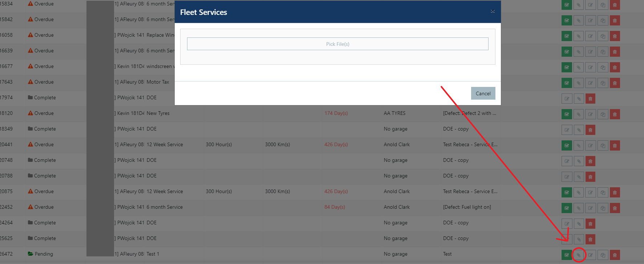The image size is (644, 264).
Task: Mark service 20875 as complete
Action: coord(567,192)
